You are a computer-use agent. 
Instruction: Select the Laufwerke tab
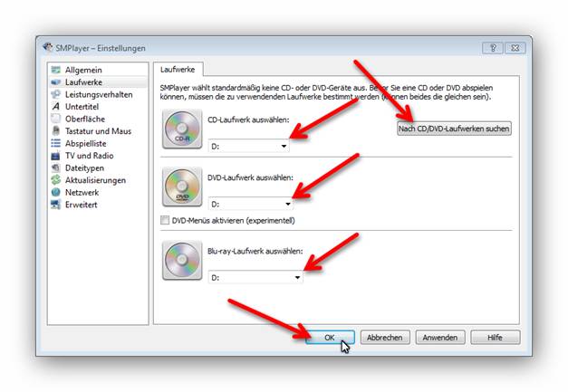[x=178, y=69]
